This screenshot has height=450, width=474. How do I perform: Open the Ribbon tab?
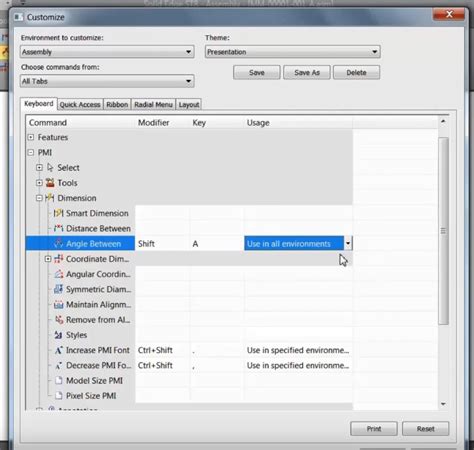[117, 105]
